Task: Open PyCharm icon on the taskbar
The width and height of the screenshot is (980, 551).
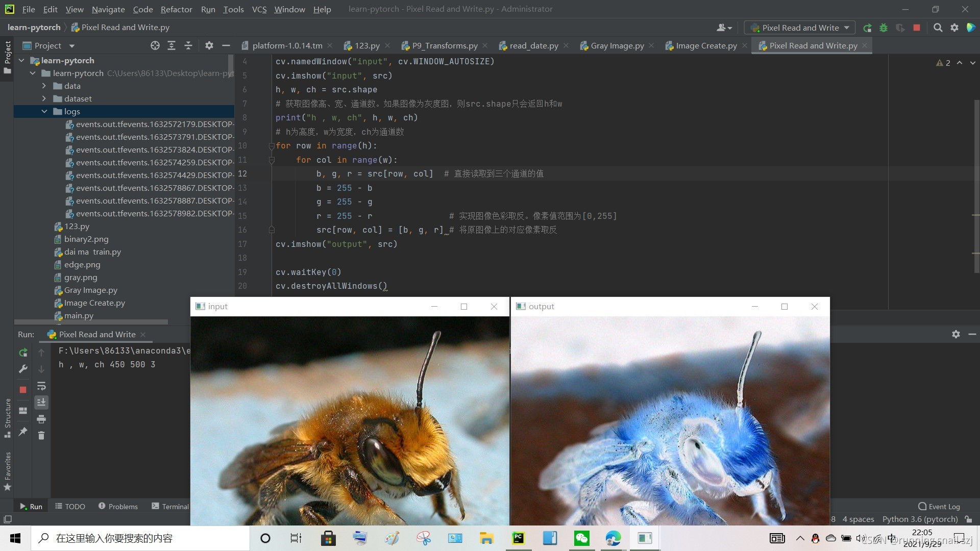Action: pos(518,538)
